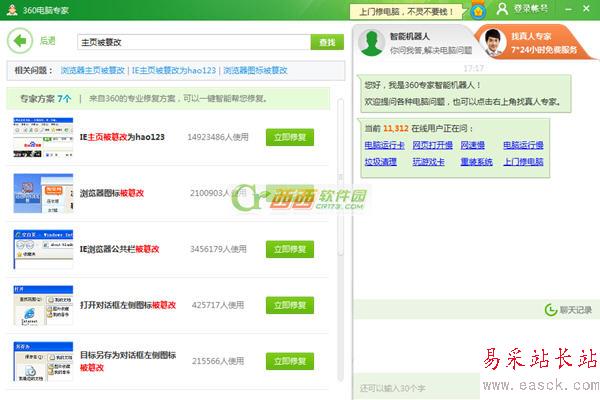Open 登录帐号 user login
This screenshot has width=600, height=400.
click(x=522, y=8)
